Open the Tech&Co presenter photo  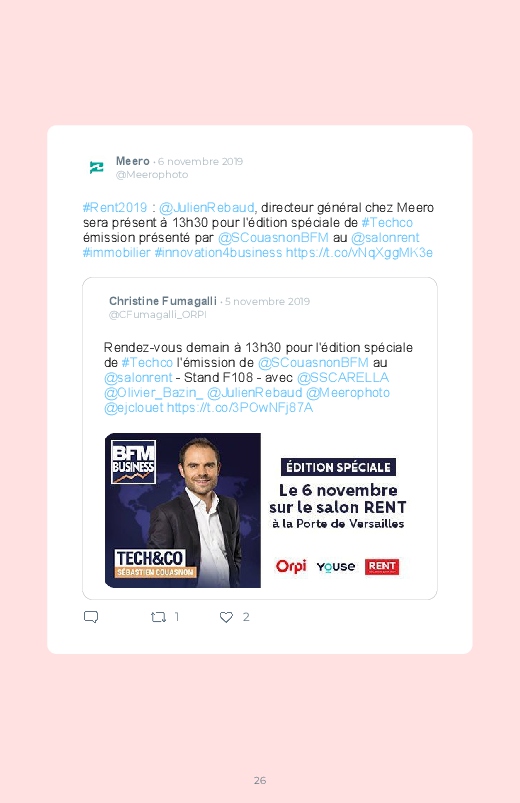click(x=183, y=510)
